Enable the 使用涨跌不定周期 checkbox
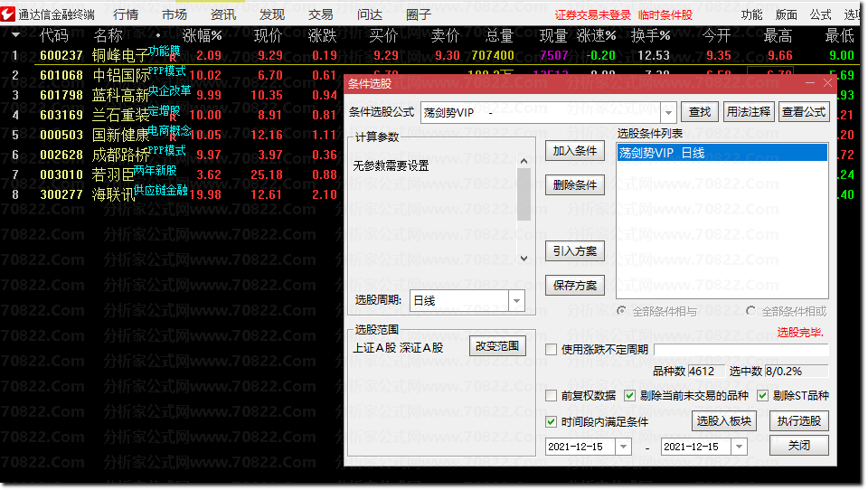The image size is (868, 490). 551,349
